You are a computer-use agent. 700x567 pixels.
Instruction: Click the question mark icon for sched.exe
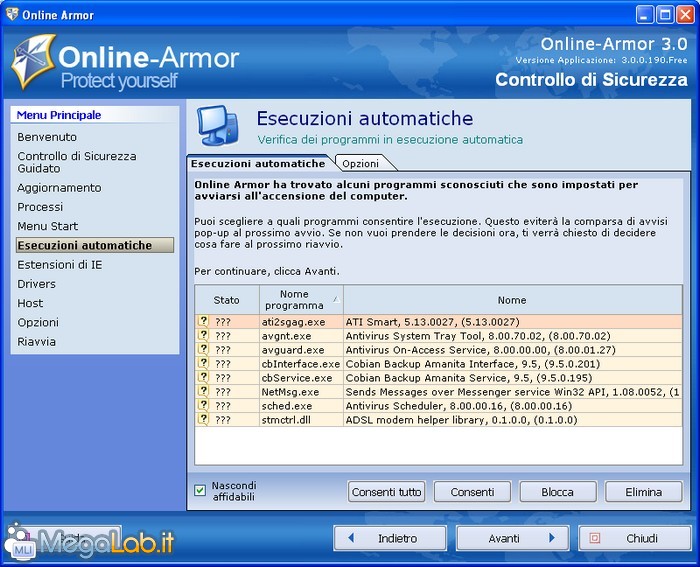pos(203,405)
